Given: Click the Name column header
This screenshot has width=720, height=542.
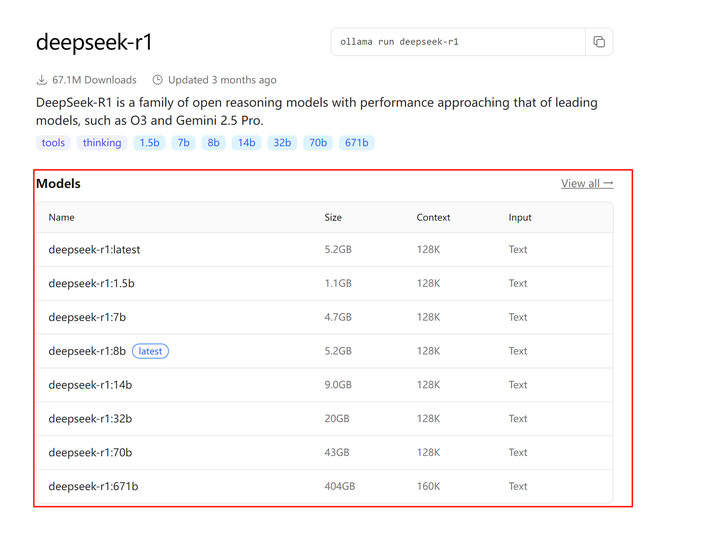Looking at the screenshot, I should [62, 217].
